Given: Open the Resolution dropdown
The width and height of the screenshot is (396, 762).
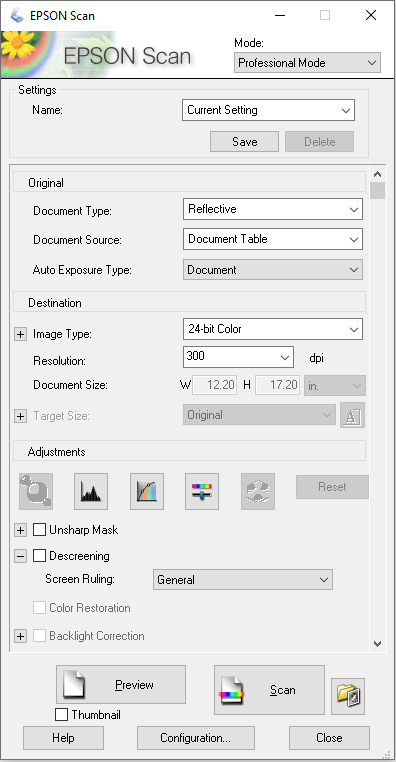Looking at the screenshot, I should coord(239,357).
